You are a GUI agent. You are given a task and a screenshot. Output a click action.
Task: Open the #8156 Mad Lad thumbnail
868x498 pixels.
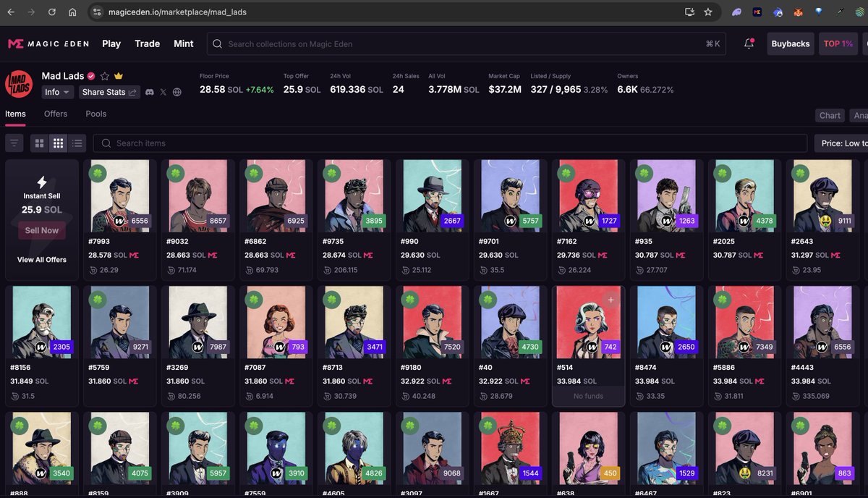coord(41,322)
